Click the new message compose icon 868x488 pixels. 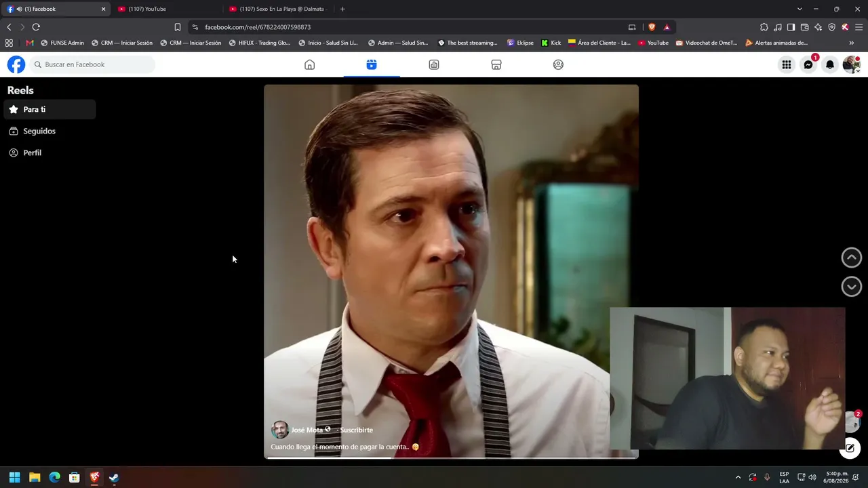(x=850, y=448)
